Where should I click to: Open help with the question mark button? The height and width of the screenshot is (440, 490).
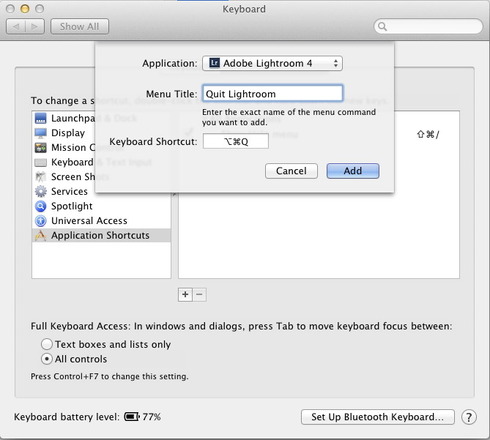469,417
